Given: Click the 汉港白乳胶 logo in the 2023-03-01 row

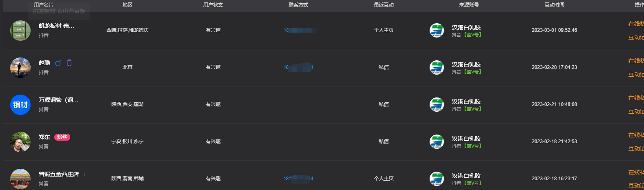Looking at the screenshot, I should click(437, 30).
